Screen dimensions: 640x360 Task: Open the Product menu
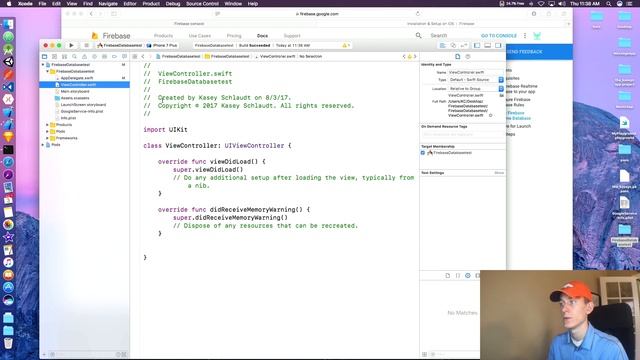tap(151, 4)
